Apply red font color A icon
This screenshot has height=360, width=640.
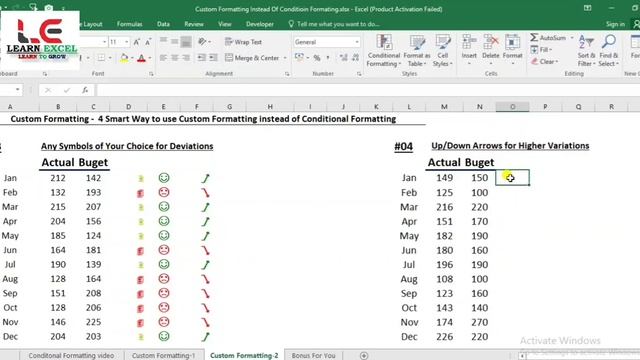click(x=141, y=58)
